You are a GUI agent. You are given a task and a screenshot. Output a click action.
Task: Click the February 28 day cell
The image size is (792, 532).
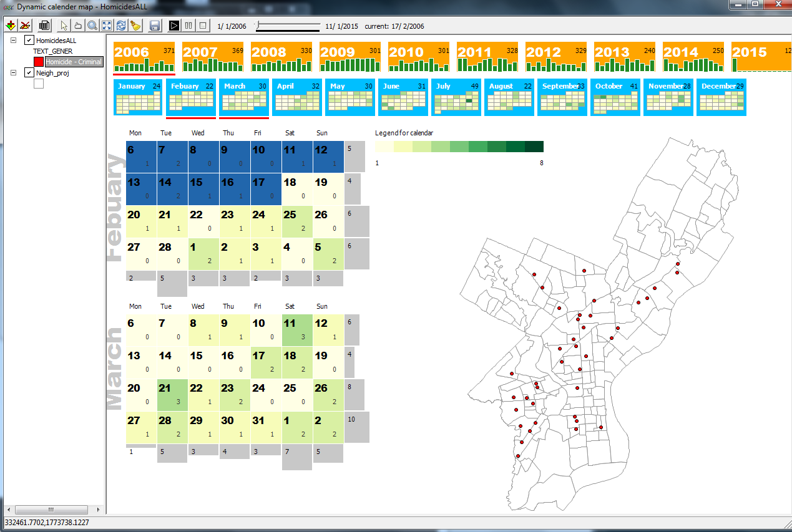(172, 254)
